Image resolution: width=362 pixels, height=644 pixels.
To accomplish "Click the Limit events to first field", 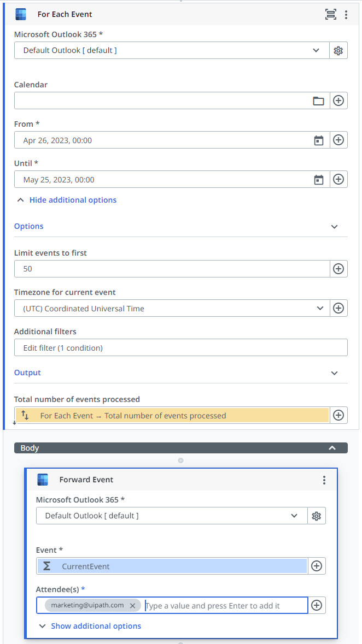I will click(x=172, y=269).
